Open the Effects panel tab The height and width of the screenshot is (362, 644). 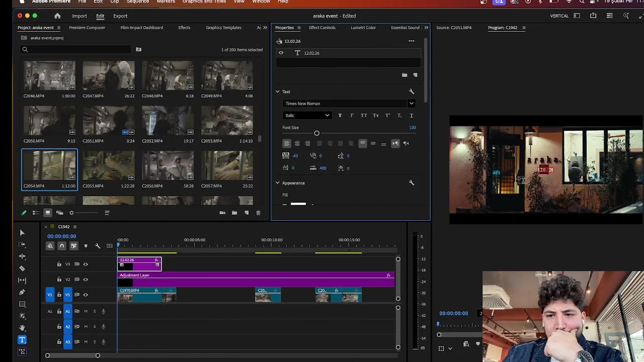(184, 28)
